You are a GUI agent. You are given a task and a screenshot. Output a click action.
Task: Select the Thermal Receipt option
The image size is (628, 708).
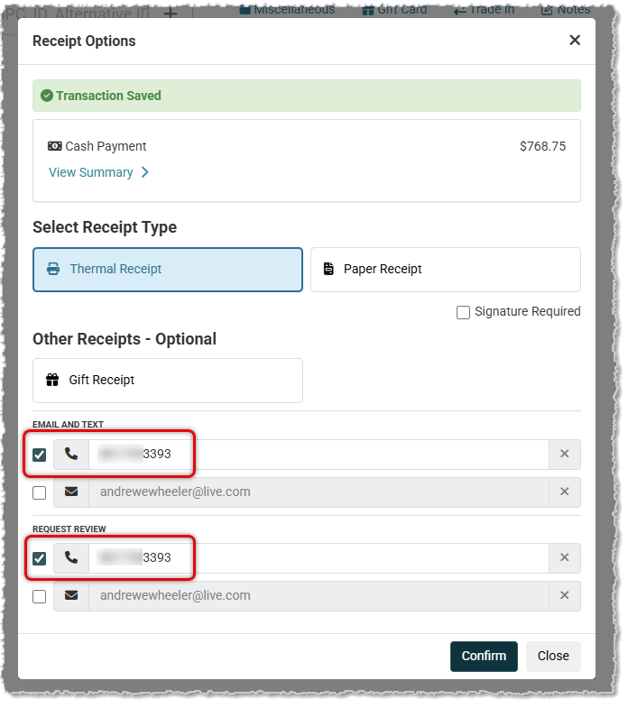[167, 270]
